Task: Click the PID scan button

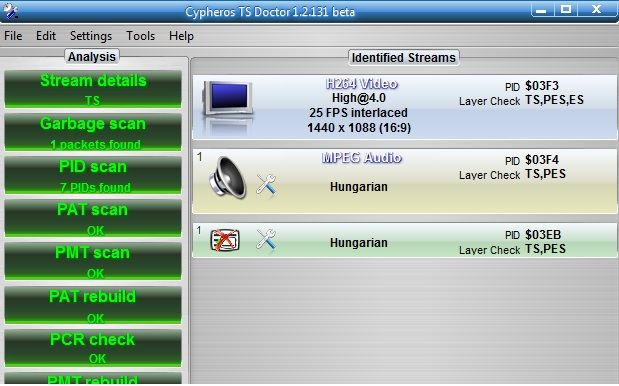Action: [93, 175]
